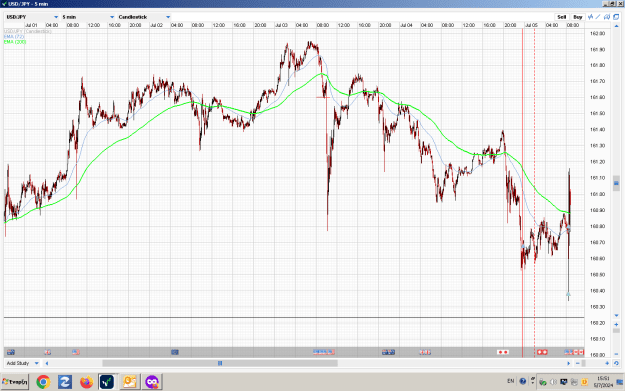The width and height of the screenshot is (625, 391).
Task: Select the EMA (72) legend label
Action: point(14,37)
